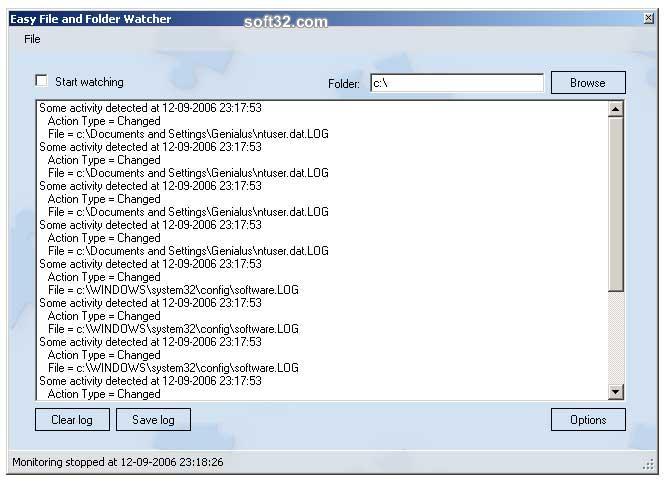Close the Easy File and Folder Watcher window
Screen dimensions: 668x485
[x=648, y=18]
